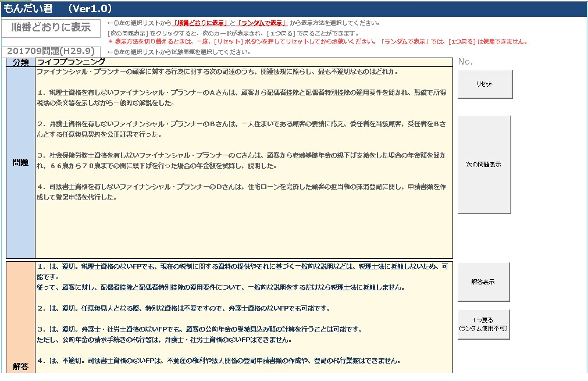Click the question stem sentence ファイナンシャル・プランナーの顧客
This screenshot has width=588, height=381.
pyautogui.click(x=218, y=72)
